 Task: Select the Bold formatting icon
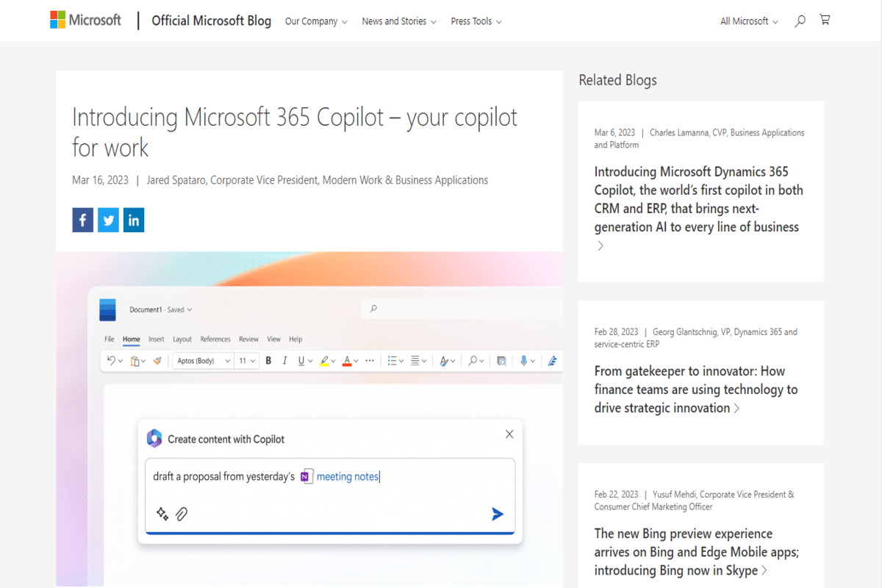268,360
